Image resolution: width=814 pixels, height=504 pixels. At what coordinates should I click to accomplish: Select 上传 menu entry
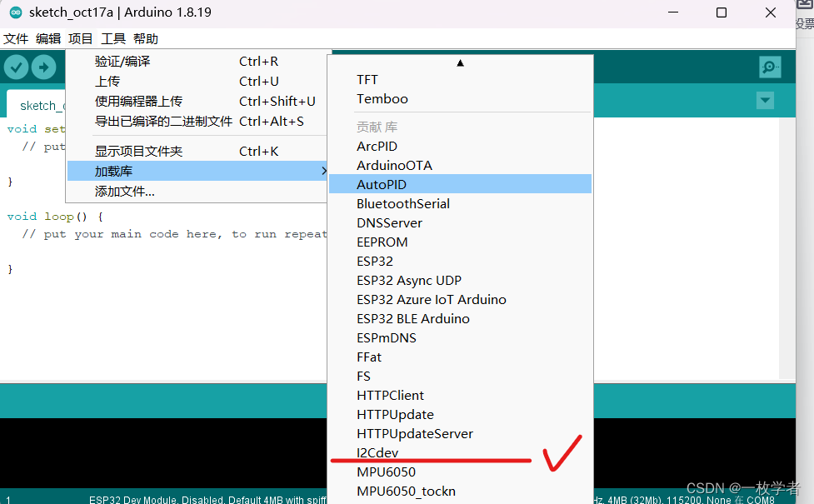pos(197,82)
